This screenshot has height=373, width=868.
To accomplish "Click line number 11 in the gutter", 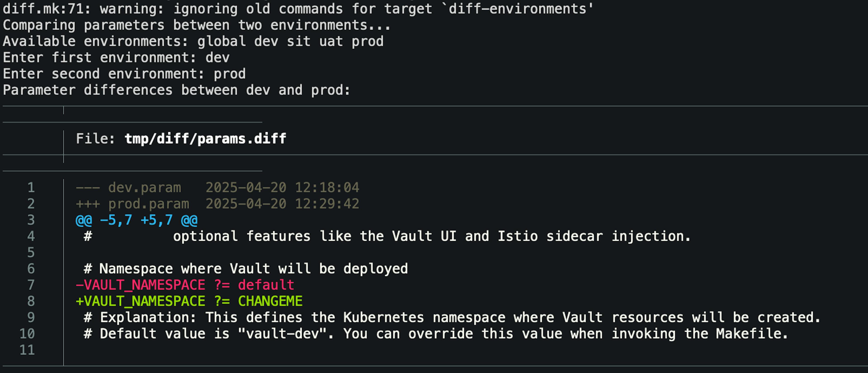I will (27, 350).
